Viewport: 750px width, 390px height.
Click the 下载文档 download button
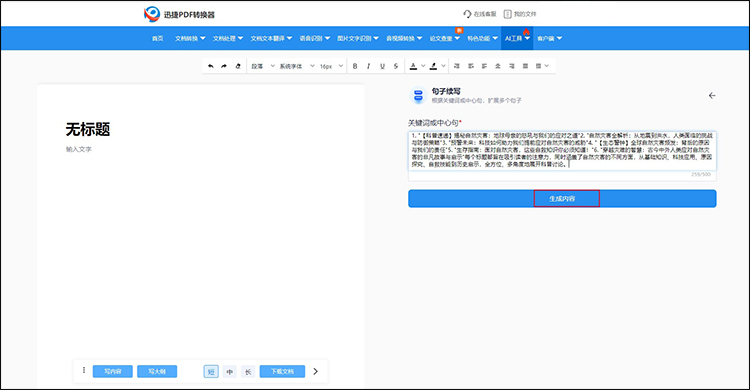pos(282,371)
